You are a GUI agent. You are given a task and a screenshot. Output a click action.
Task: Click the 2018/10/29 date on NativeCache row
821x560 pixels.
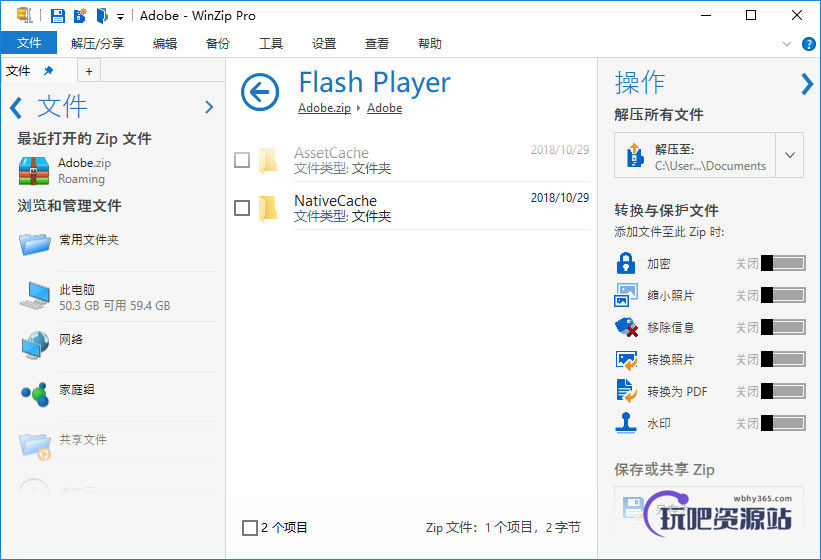[560, 198]
